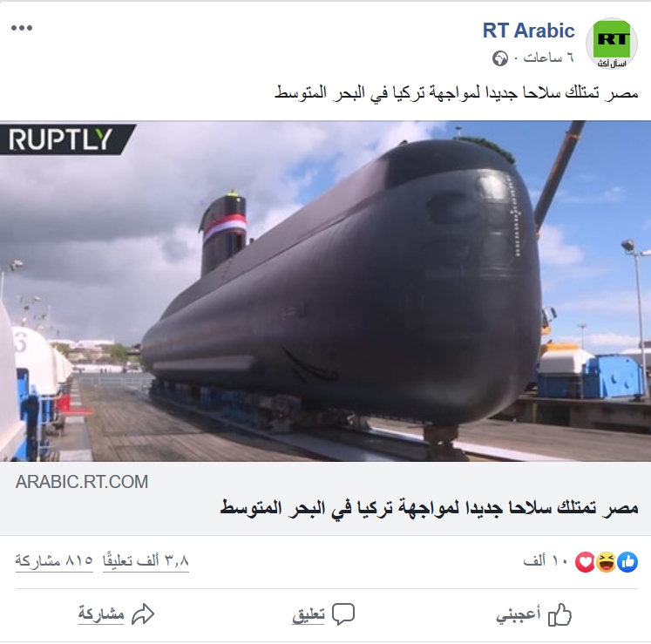
Task: Like the post with أعجبني button
Action: click(x=534, y=614)
